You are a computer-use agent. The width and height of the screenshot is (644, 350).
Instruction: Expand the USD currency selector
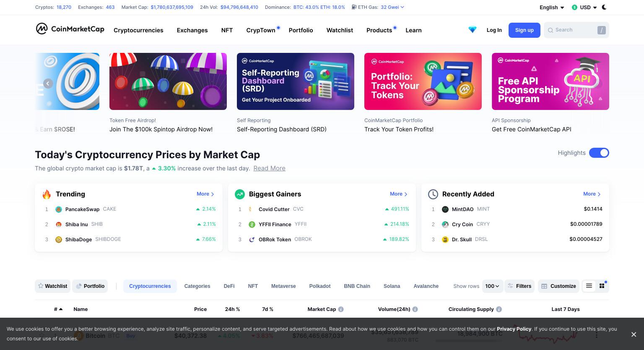[x=584, y=8]
